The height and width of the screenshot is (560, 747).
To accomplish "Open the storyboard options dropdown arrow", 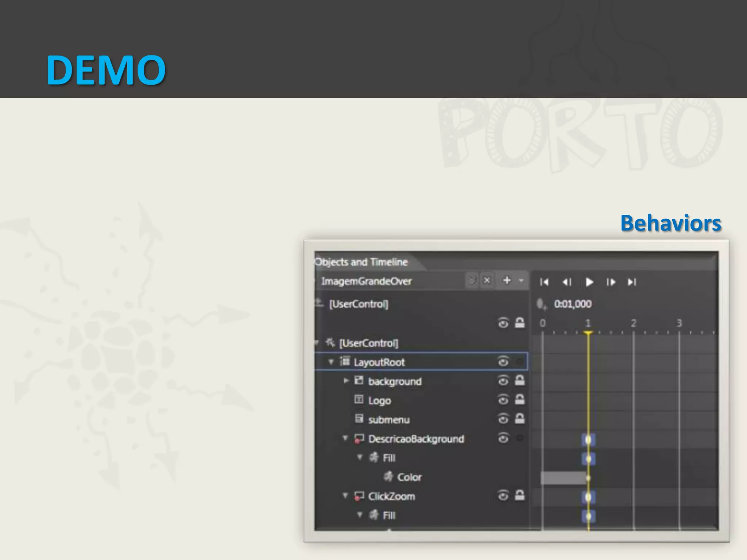I will click(x=521, y=280).
